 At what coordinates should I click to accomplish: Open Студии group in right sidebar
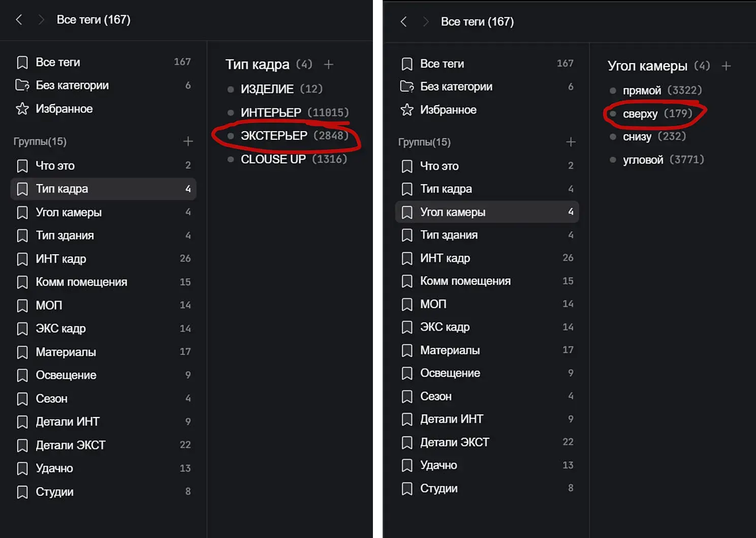click(438, 488)
